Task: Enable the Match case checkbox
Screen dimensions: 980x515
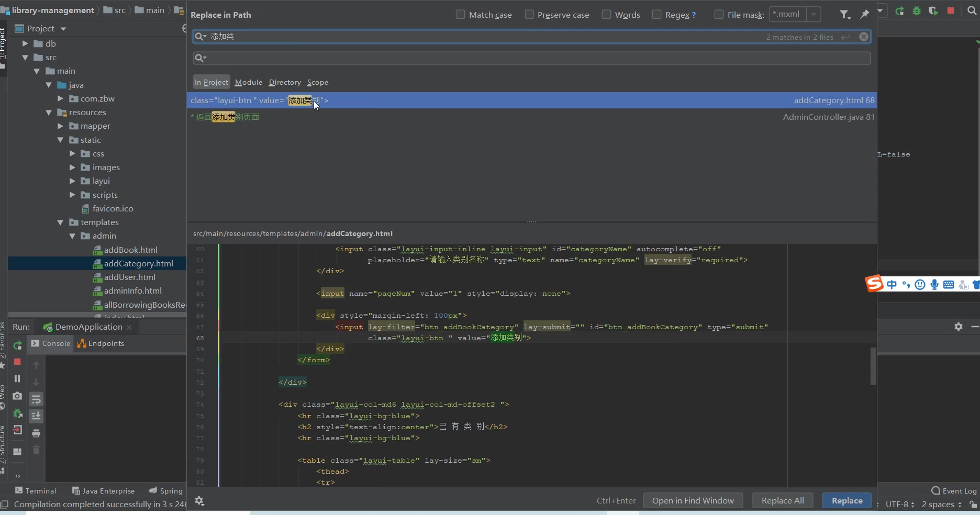Action: 460,15
